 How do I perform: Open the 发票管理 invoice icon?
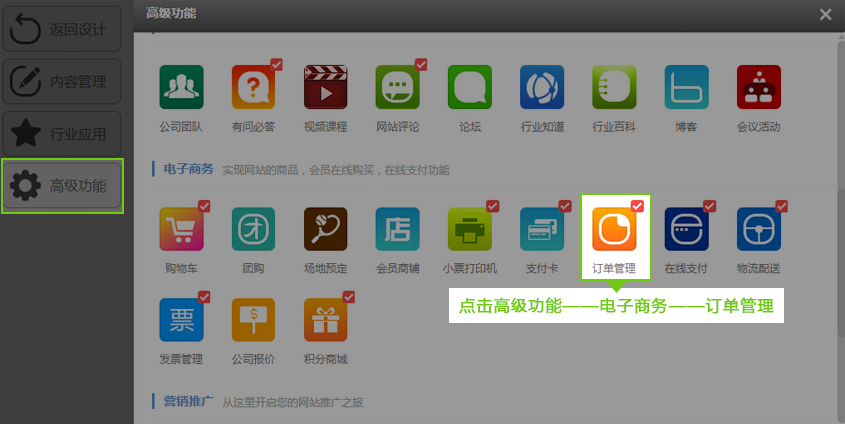[181, 319]
